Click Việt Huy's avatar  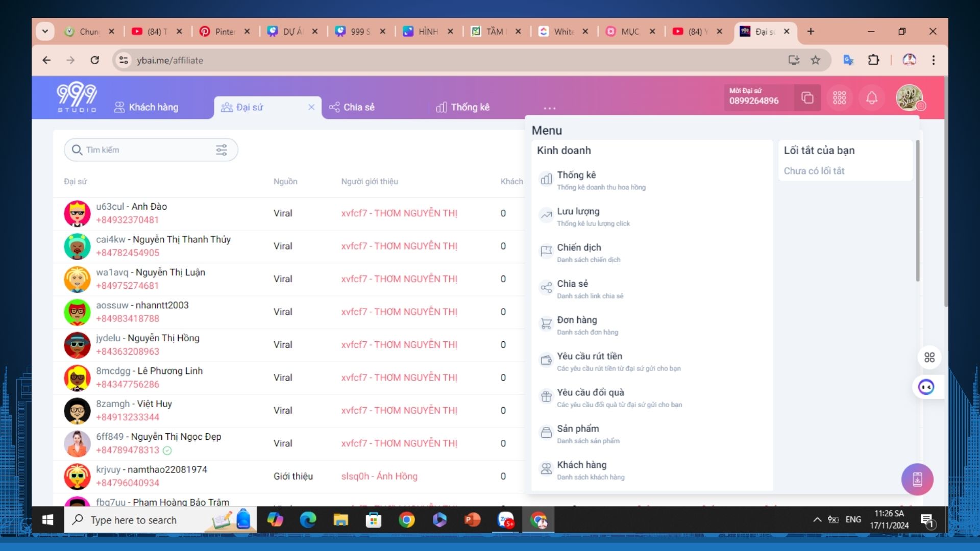77,411
